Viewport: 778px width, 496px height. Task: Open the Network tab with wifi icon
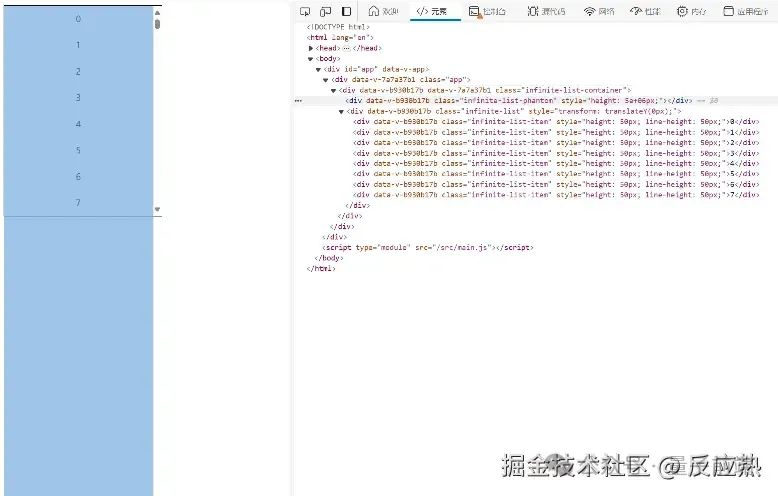(599, 11)
